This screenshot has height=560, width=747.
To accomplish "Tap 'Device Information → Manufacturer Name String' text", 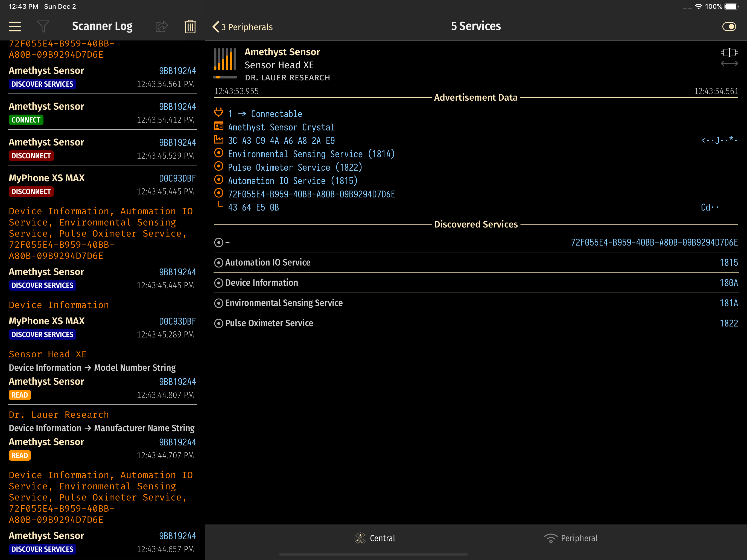I will [x=102, y=428].
